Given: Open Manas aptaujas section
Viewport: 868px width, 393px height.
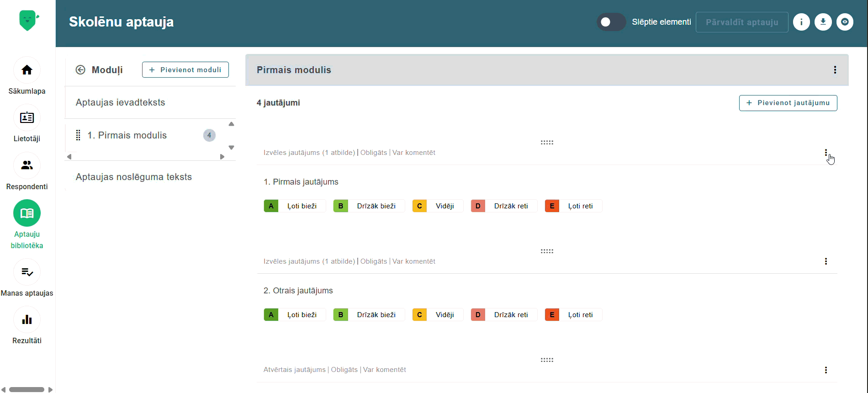Looking at the screenshot, I should coord(27,272).
